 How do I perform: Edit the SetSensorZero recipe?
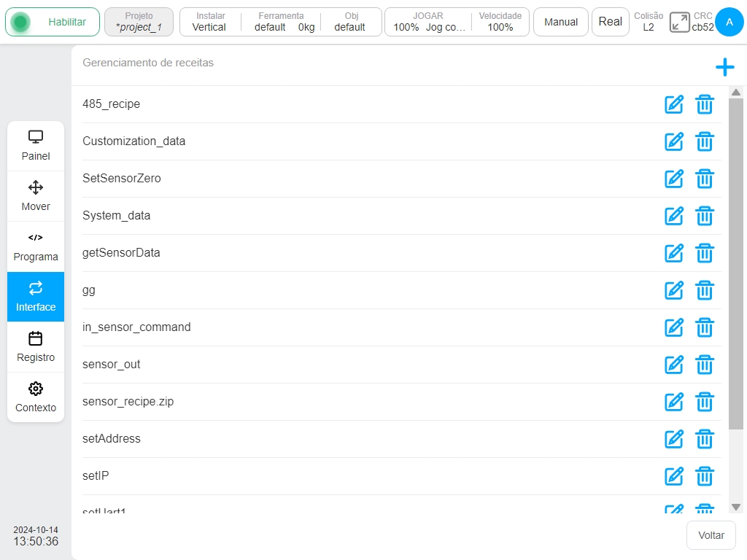click(x=673, y=179)
